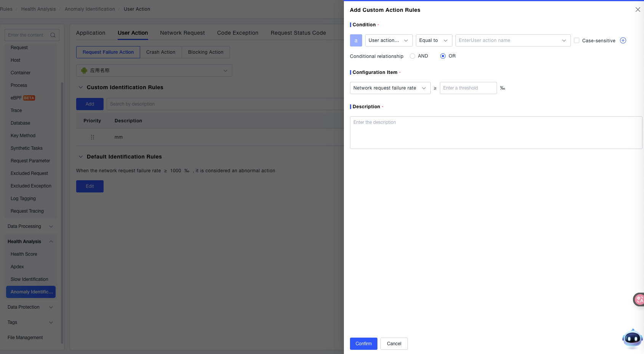Select the AND conditional relationship

[x=412, y=56]
